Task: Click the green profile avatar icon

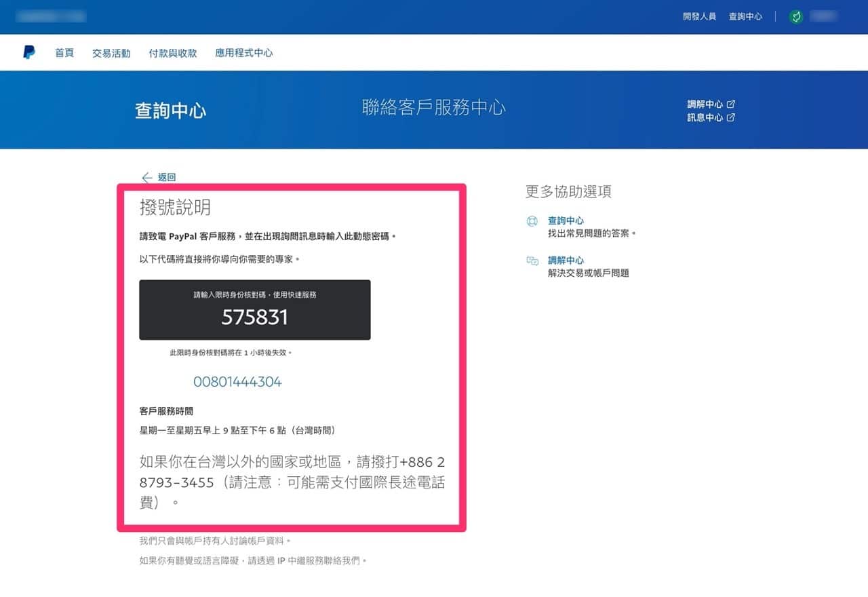Action: 796,16
